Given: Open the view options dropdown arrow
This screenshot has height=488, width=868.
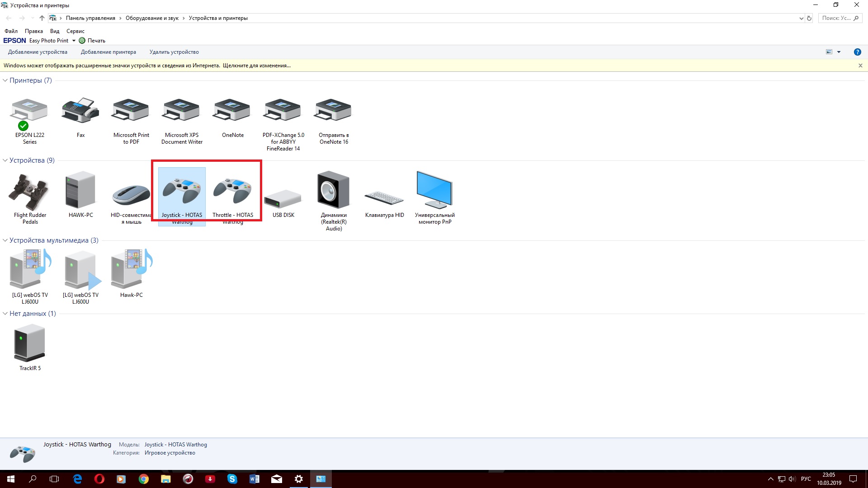Looking at the screenshot, I should pyautogui.click(x=839, y=52).
